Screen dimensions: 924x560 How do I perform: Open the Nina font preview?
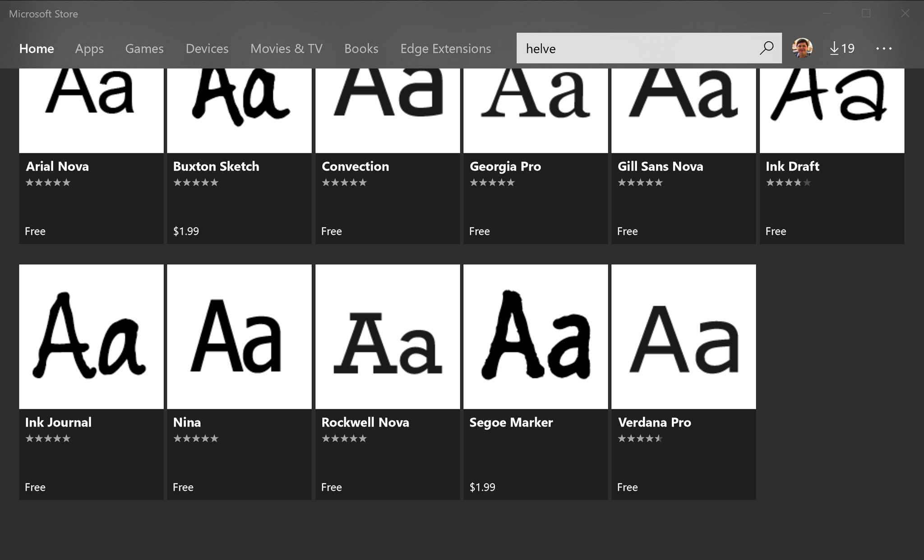pos(239,337)
